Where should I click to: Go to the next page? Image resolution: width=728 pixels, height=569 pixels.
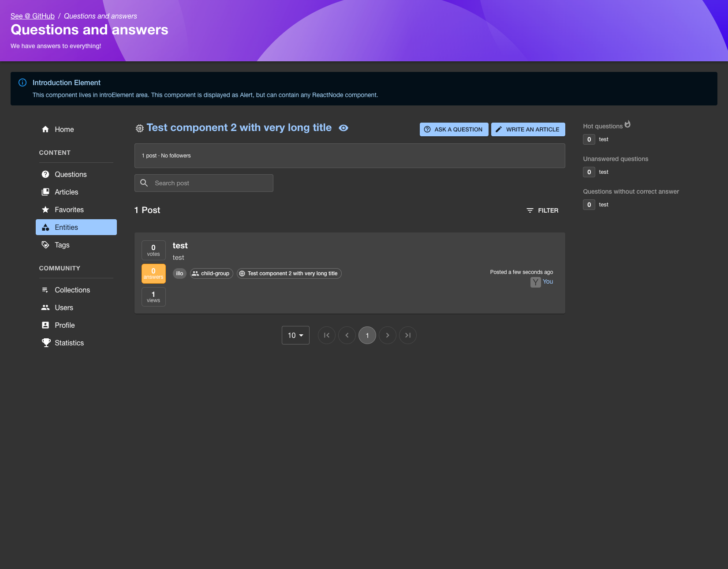tap(388, 335)
